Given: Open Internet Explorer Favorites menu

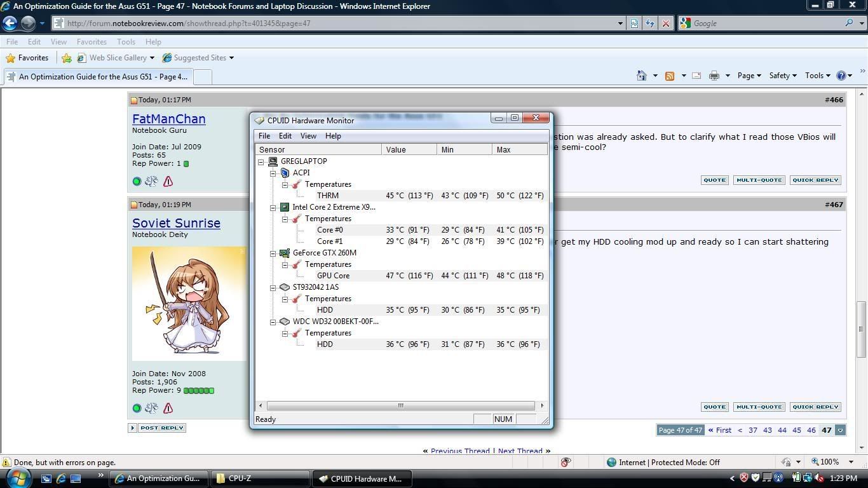Looking at the screenshot, I should pyautogui.click(x=92, y=42).
